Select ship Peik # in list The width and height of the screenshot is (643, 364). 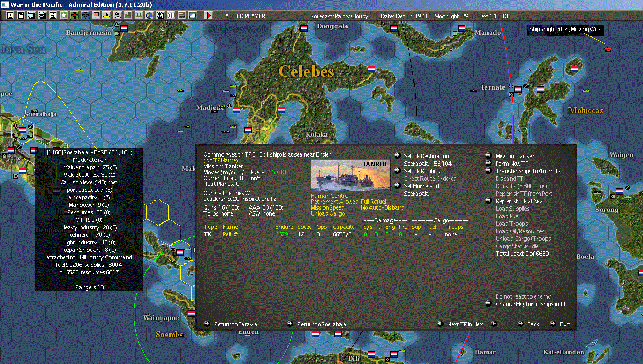[x=230, y=234]
